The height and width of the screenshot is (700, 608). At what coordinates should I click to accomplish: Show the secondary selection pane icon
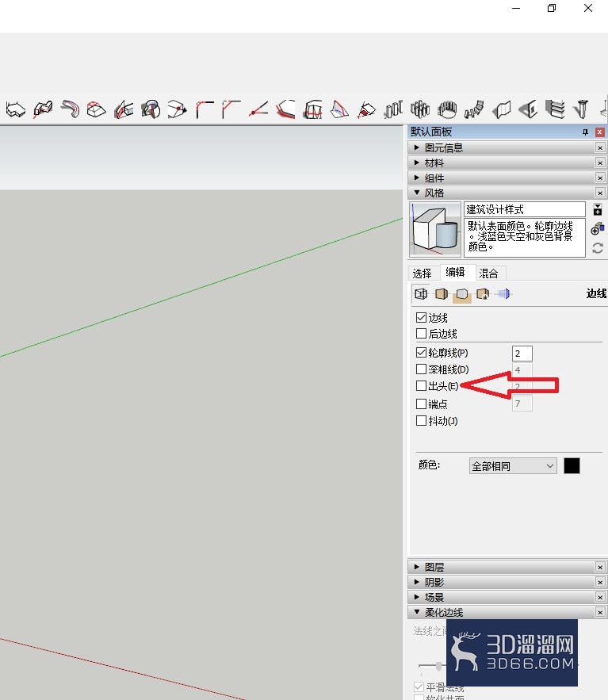[x=597, y=209]
